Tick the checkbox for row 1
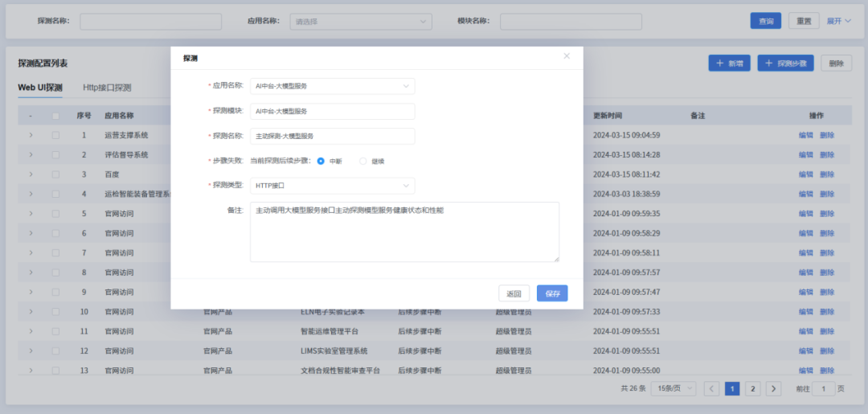This screenshot has width=868, height=414. tap(55, 135)
